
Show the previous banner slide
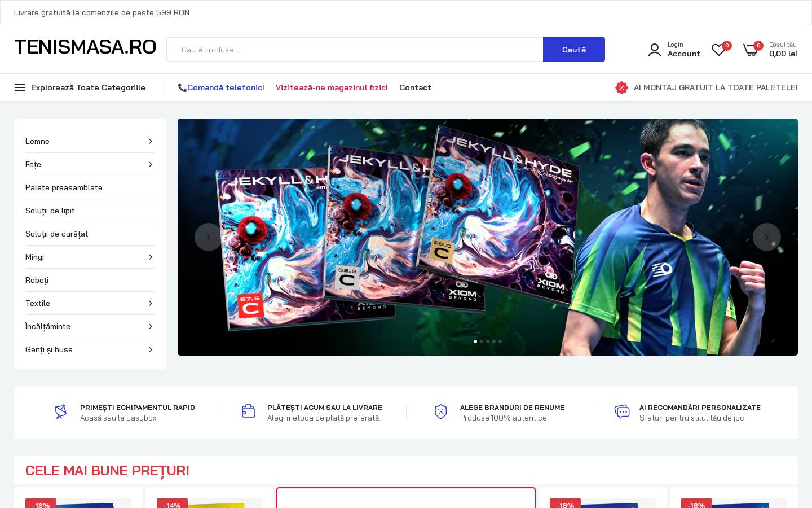209,237
